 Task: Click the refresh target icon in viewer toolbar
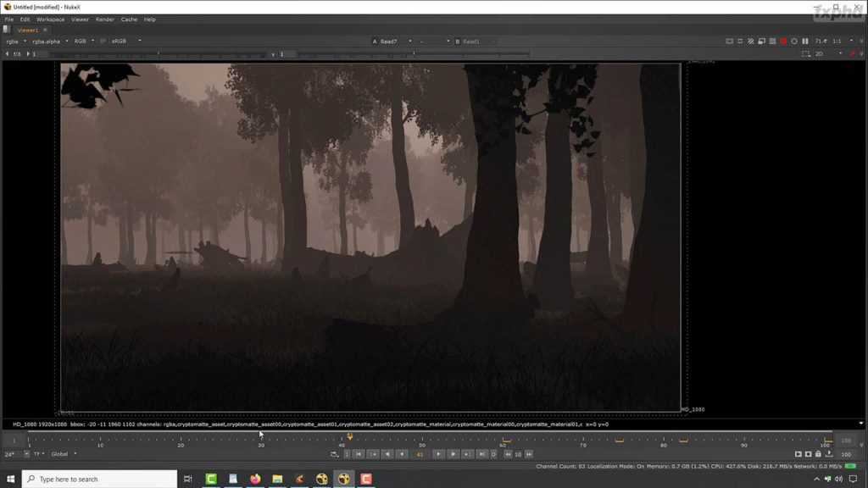click(793, 42)
